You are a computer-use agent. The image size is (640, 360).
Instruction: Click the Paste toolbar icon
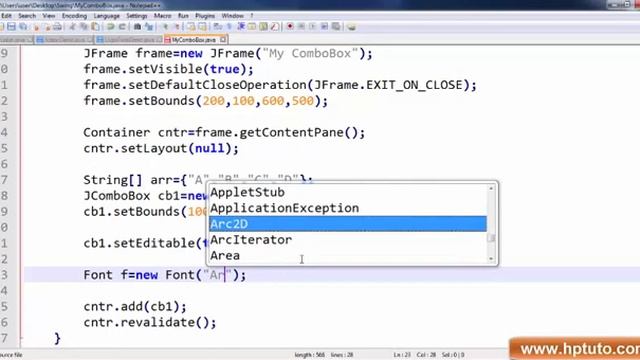[x=95, y=27]
